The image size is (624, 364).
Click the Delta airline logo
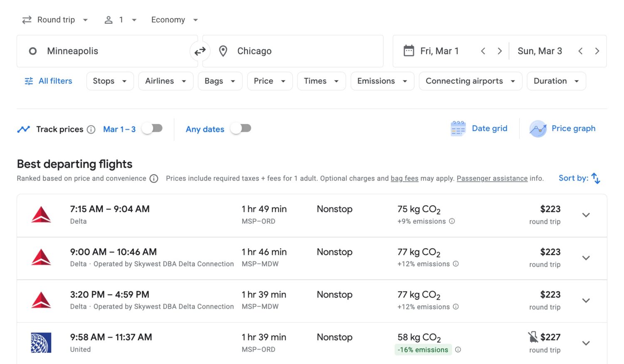point(41,215)
